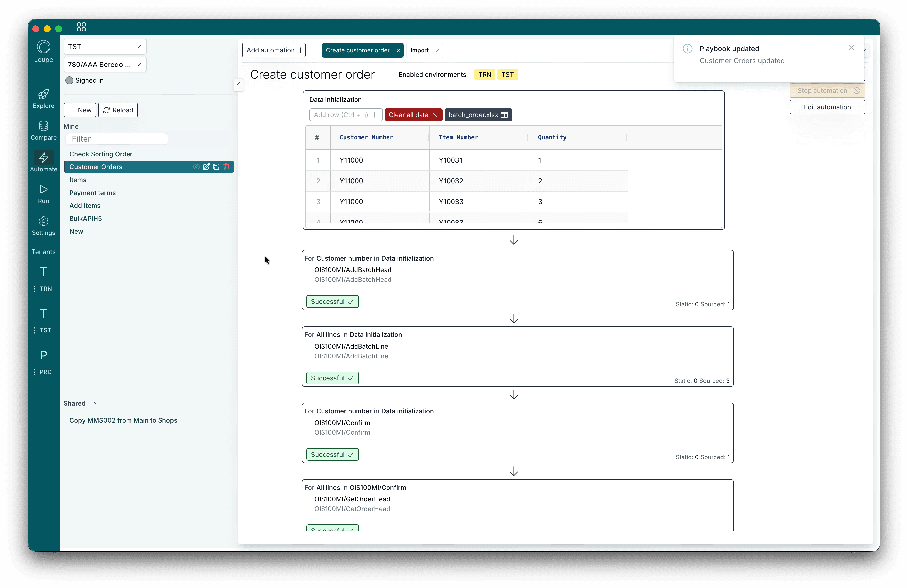Screen dimensions: 908x588
Task: Click edit pencil icon on Customer Orders
Action: [206, 167]
